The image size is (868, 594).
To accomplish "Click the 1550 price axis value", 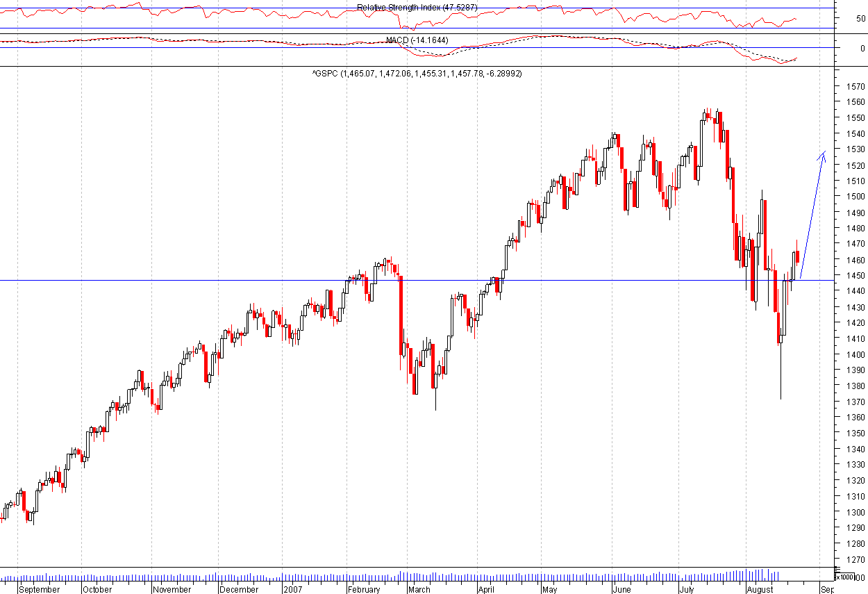I will 855,117.
